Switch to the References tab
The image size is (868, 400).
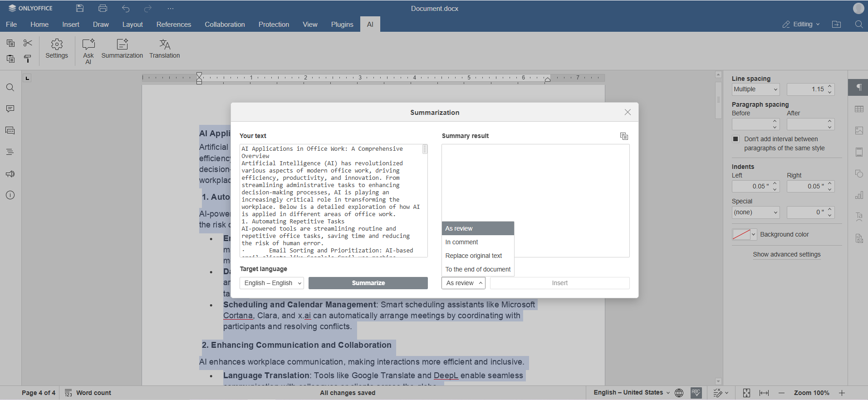174,25
